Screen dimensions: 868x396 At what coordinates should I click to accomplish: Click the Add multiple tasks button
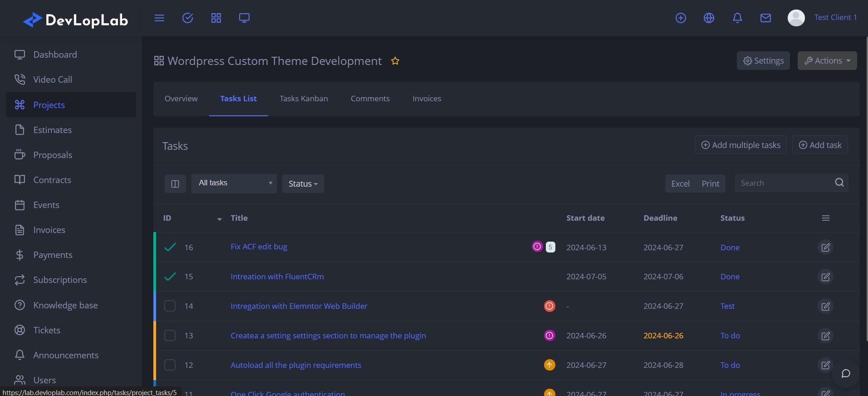(740, 145)
